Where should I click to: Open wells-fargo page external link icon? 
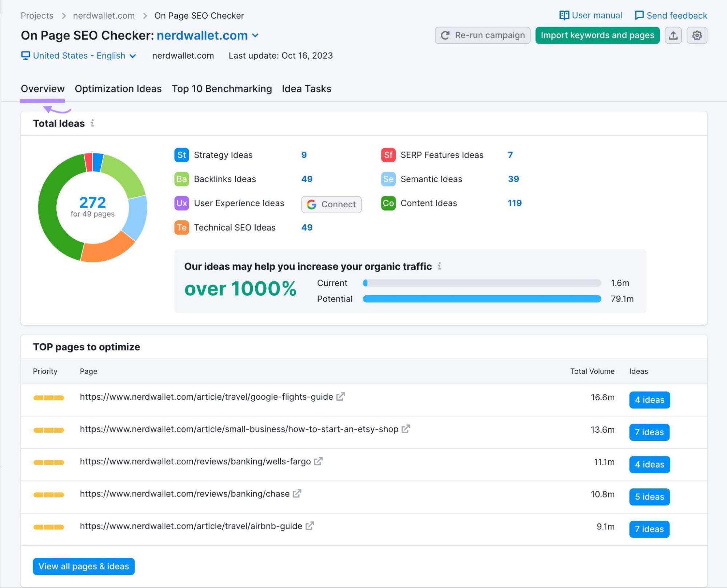(318, 461)
